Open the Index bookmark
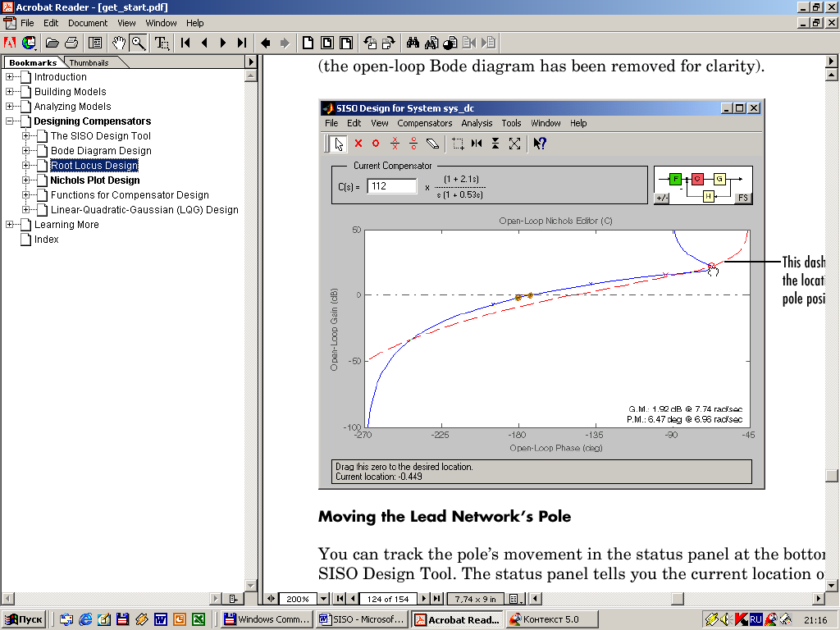 pyautogui.click(x=47, y=240)
